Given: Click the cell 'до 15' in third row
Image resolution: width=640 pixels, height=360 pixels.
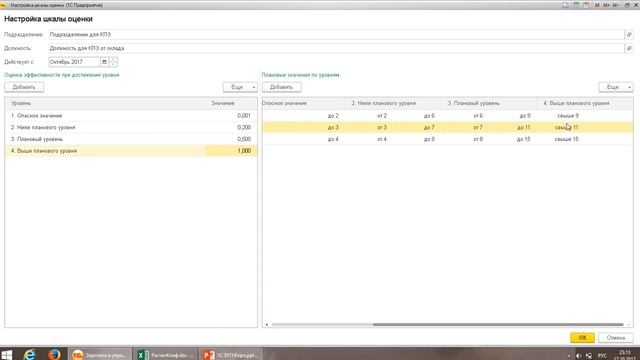Looking at the screenshot, I should click(x=524, y=139).
